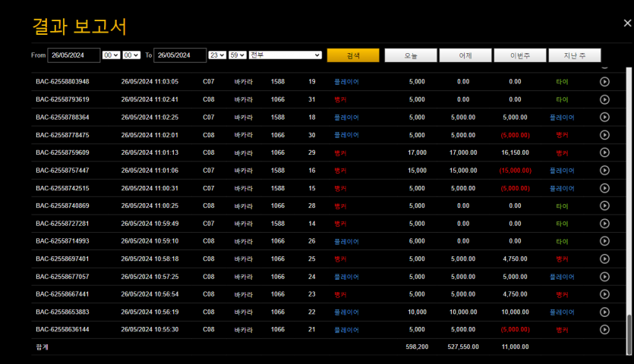Play replay for BAC-62558740869 row

pyautogui.click(x=604, y=206)
